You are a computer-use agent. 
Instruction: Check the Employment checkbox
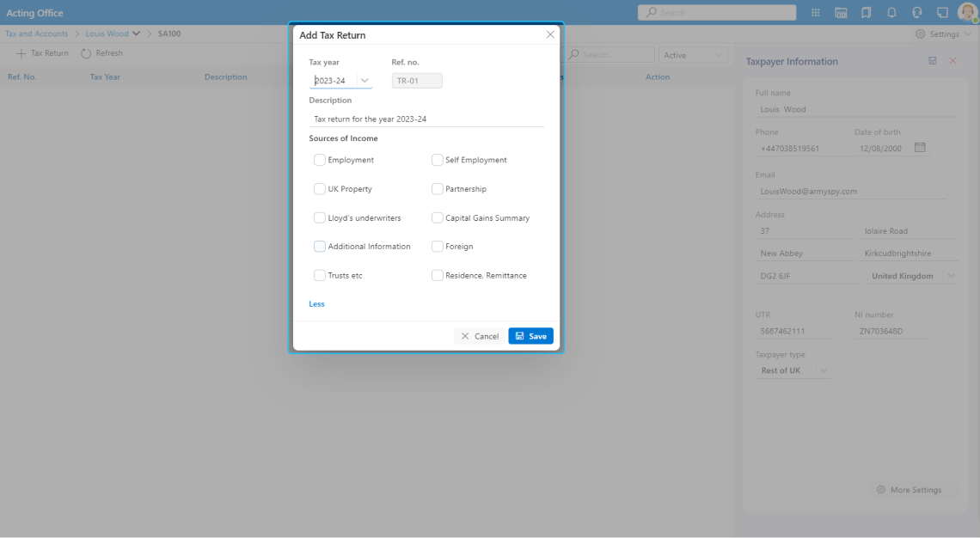[320, 160]
